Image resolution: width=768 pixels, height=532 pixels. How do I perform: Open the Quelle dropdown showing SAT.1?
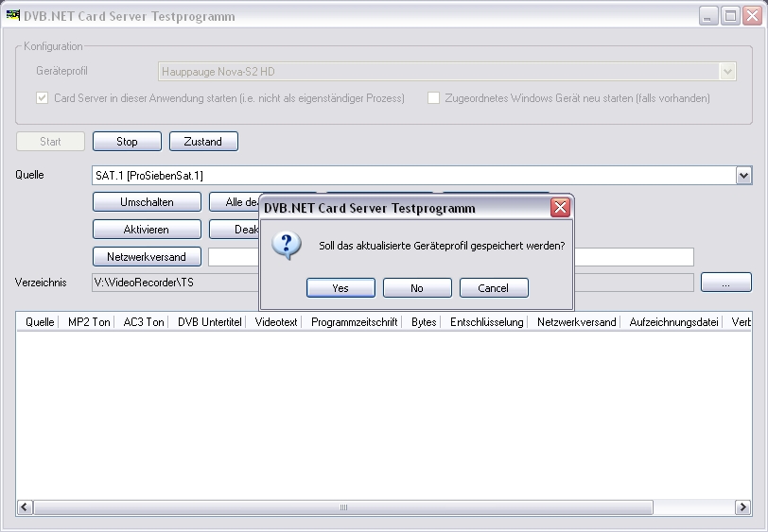[x=743, y=176]
